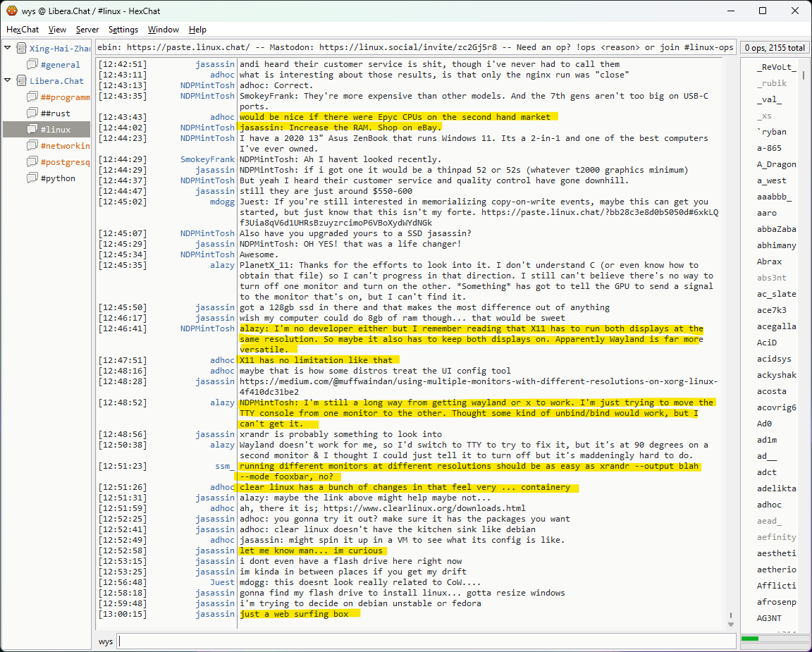Viewport: 812px width, 652px height.
Task: Open the Settings menu
Action: (x=123, y=30)
